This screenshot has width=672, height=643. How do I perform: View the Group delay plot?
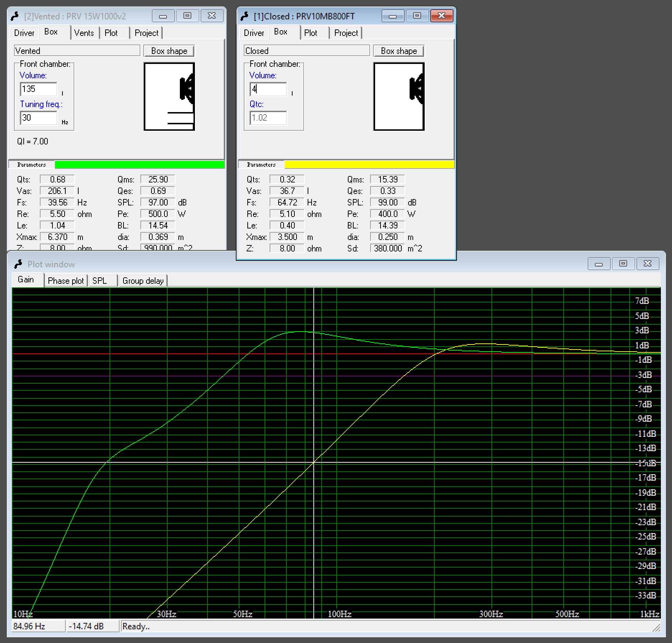(143, 281)
